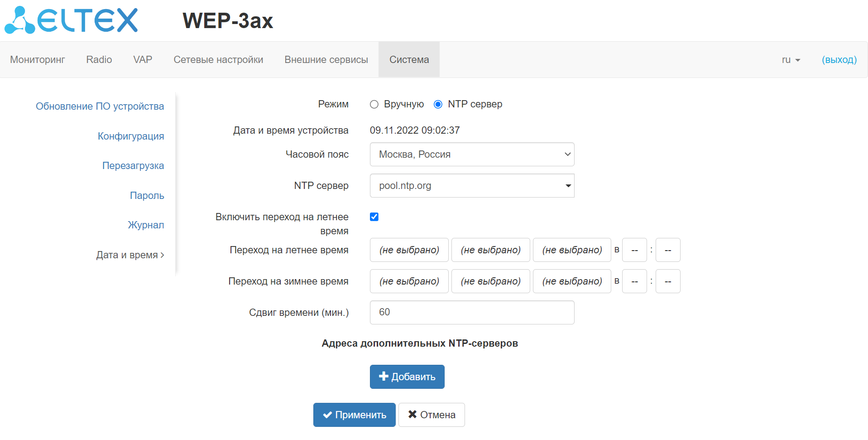Select the Вручную radio button
868x440 pixels.
374,105
